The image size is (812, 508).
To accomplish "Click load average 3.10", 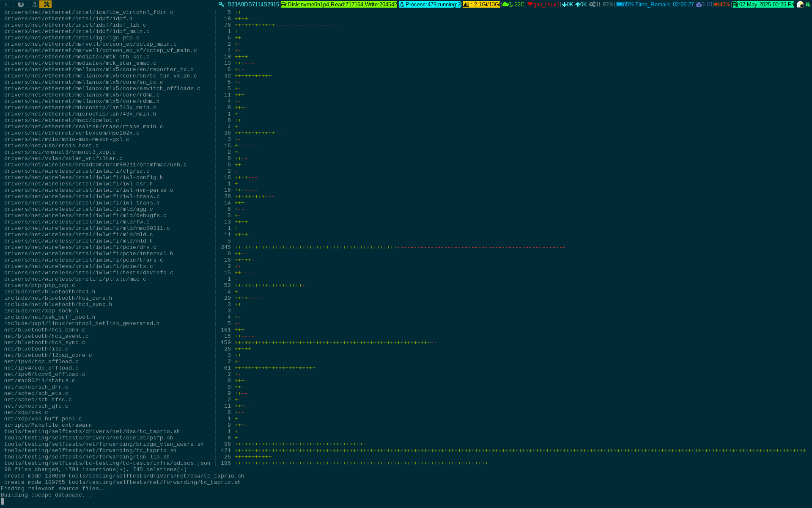I will (x=707, y=4).
